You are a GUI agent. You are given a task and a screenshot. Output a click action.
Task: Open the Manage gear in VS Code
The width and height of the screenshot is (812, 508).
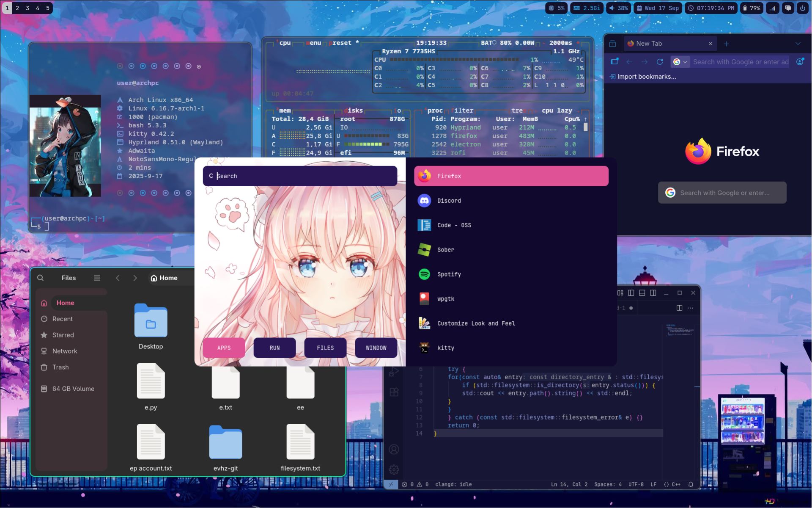[394, 469]
